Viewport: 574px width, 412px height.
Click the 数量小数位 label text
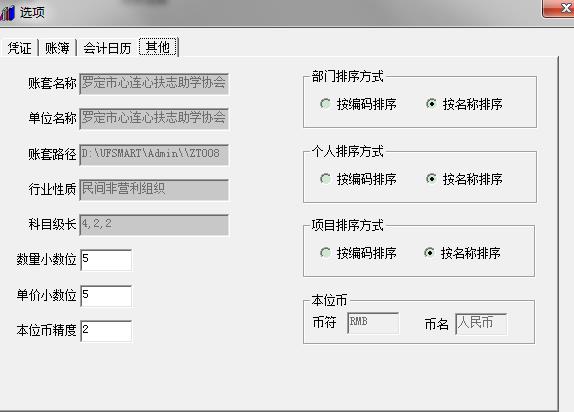point(46,259)
